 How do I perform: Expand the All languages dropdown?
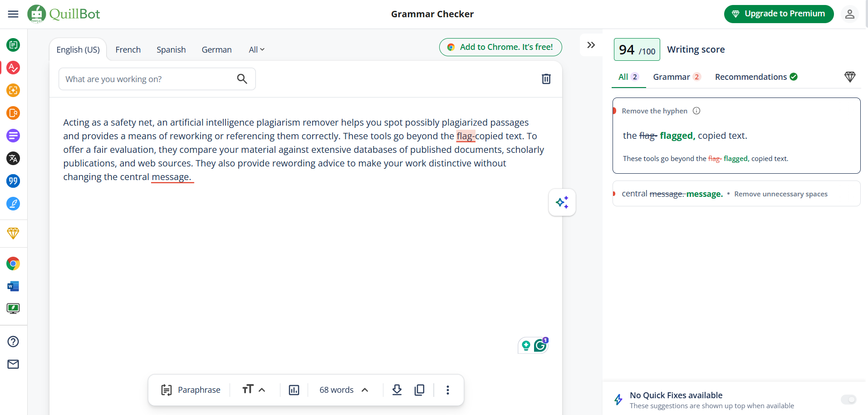pos(256,49)
